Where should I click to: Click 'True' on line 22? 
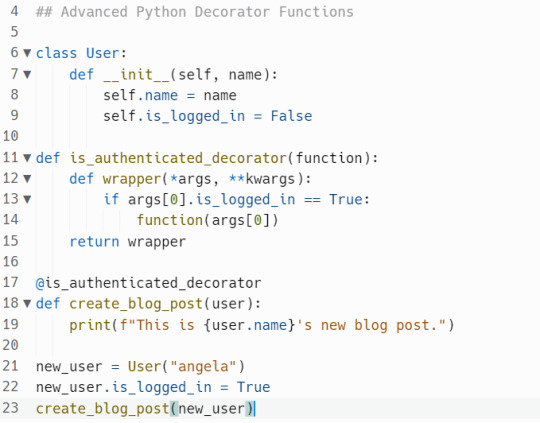coord(253,387)
